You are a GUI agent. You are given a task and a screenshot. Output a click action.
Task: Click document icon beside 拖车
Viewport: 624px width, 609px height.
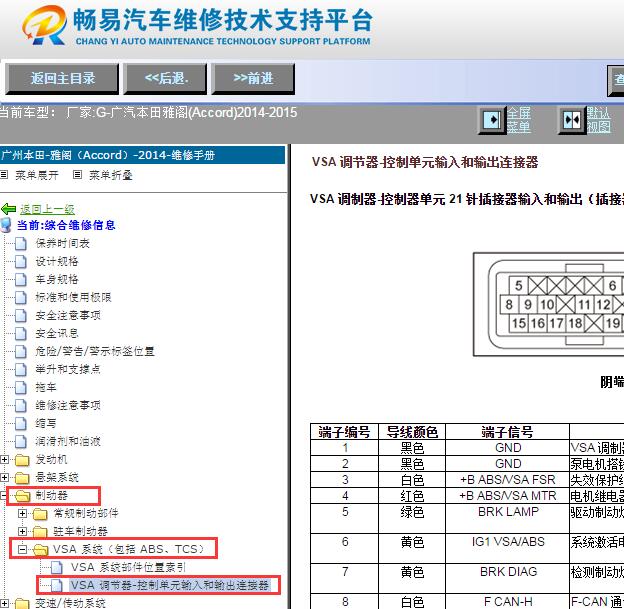[x=21, y=387]
